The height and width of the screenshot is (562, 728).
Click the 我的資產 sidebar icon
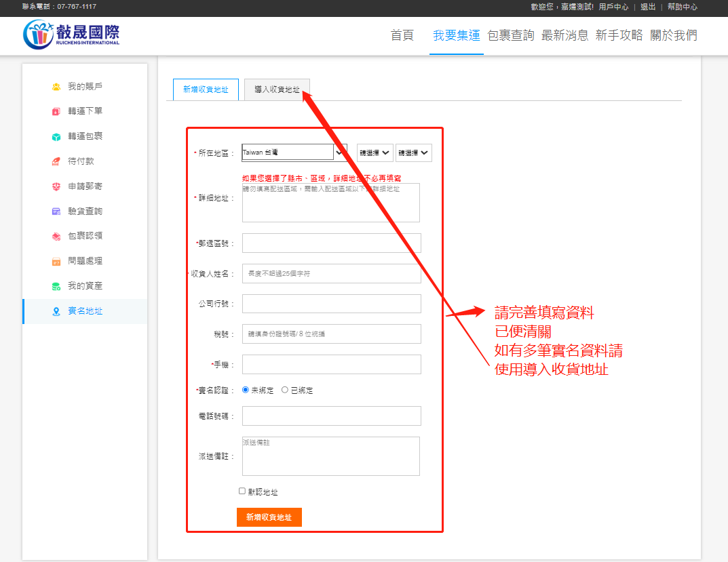56,286
